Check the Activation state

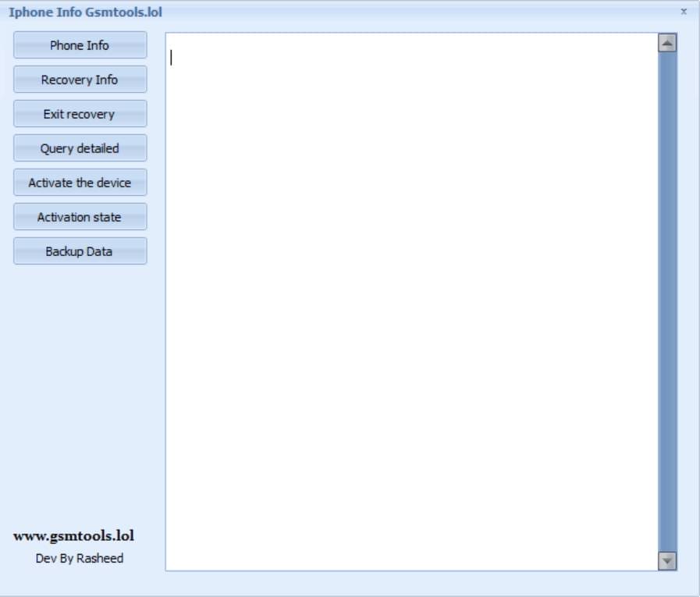coord(80,217)
